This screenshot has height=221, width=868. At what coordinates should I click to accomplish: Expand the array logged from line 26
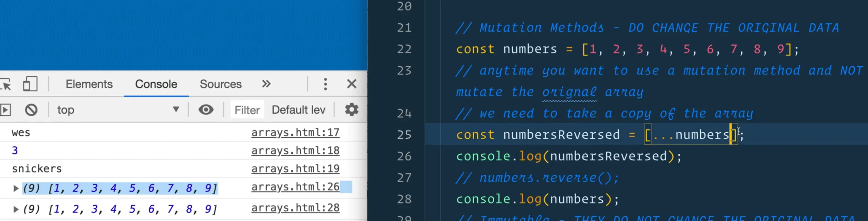pyautogui.click(x=16, y=188)
